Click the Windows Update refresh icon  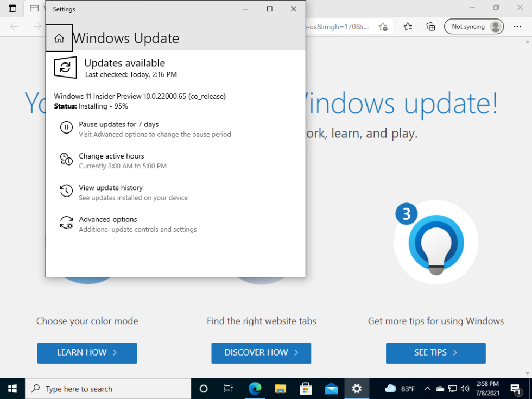(65, 67)
